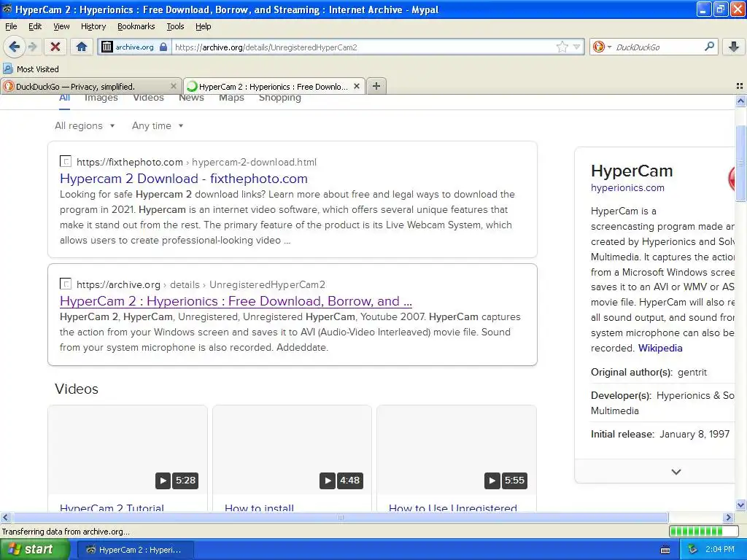Click the page loading progress bar
747x560 pixels.
click(703, 531)
